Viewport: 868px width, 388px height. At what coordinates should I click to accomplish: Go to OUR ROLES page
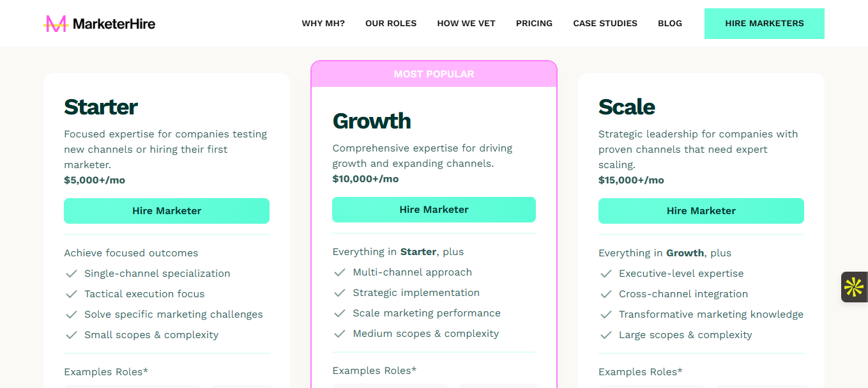pos(391,24)
